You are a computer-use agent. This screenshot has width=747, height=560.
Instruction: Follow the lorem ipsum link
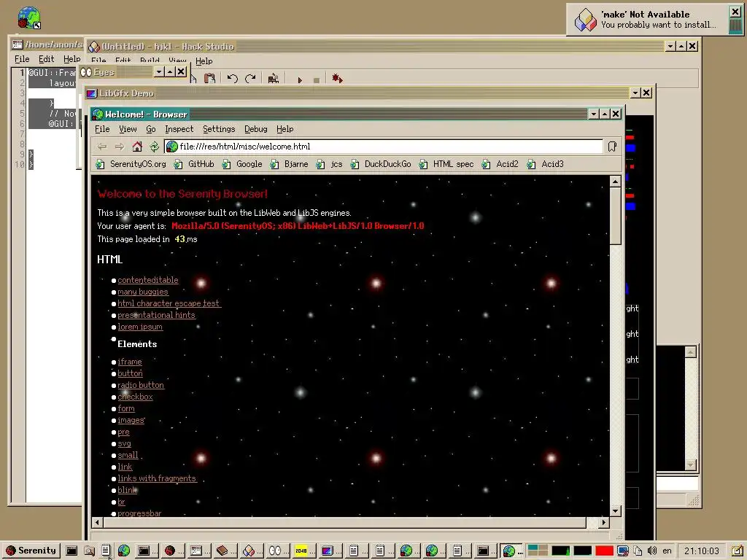click(140, 327)
